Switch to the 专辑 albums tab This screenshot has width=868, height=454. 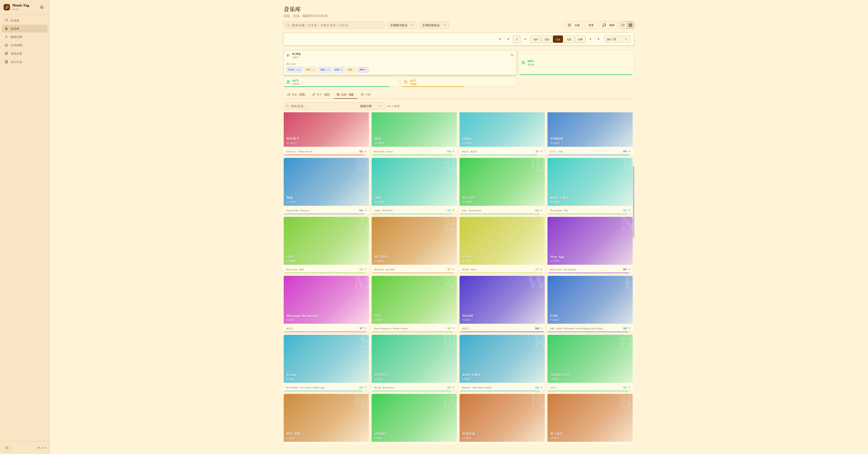click(x=366, y=95)
